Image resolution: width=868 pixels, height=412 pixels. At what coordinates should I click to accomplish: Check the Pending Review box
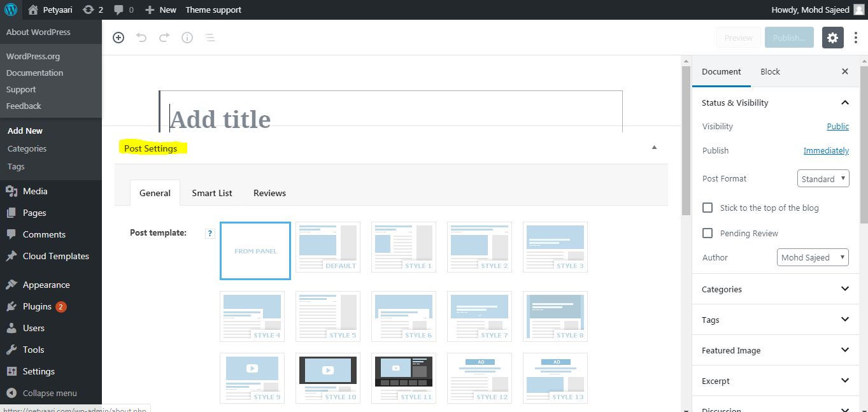[x=708, y=233]
